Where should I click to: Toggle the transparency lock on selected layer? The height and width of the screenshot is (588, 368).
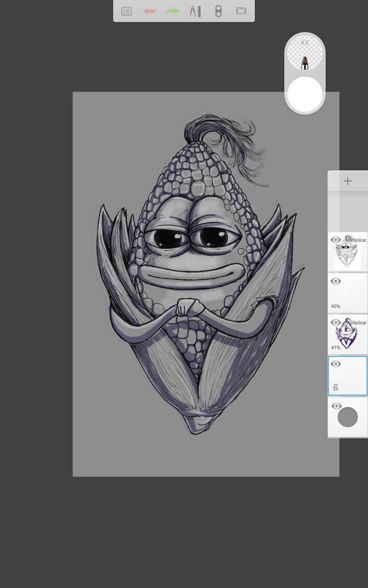[x=336, y=388]
